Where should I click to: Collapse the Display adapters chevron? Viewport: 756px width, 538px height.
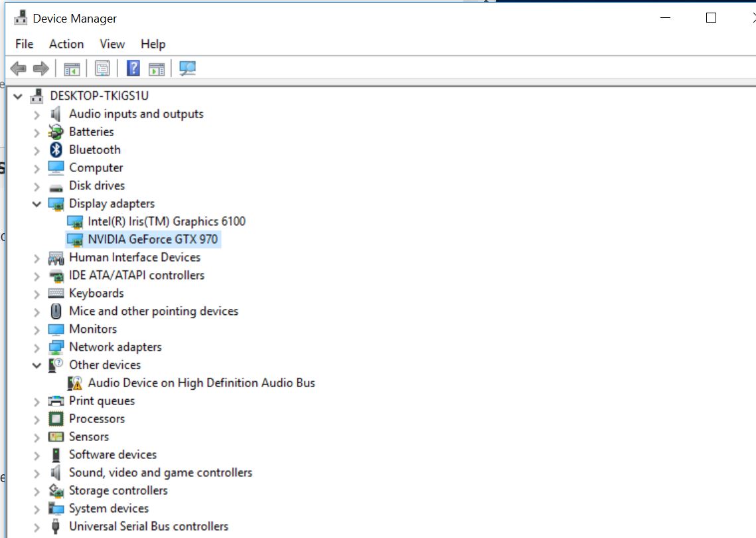click(x=37, y=204)
